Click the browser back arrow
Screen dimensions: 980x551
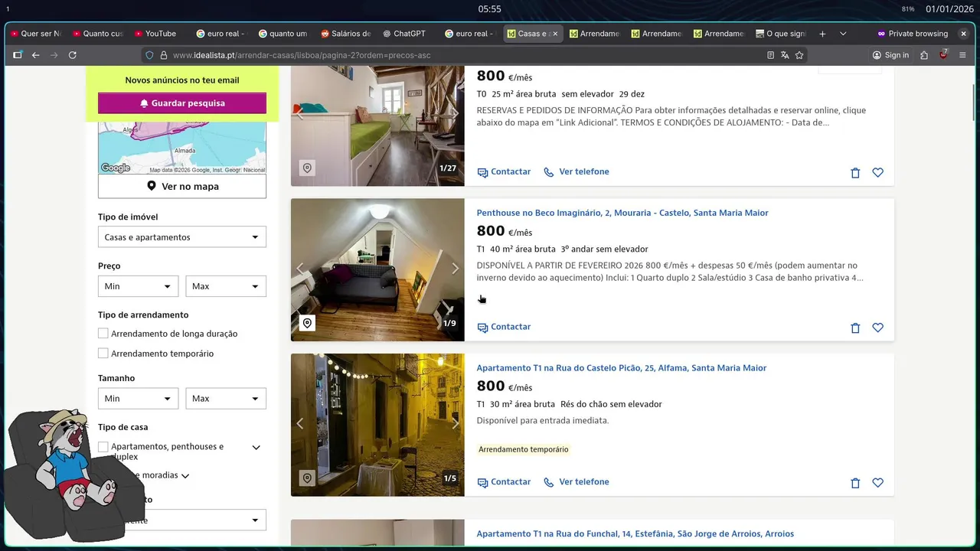[x=35, y=55]
